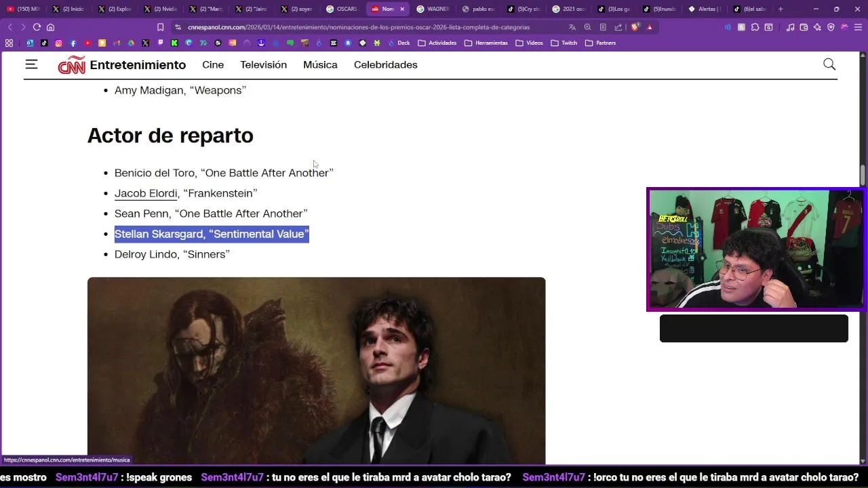Open the Jacob Elordi link

tap(146, 193)
